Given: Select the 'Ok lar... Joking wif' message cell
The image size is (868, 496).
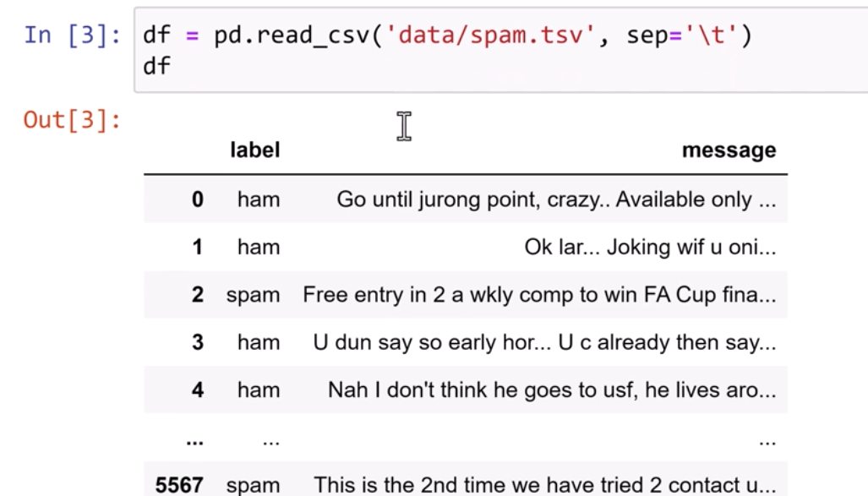Looking at the screenshot, I should (x=649, y=248).
